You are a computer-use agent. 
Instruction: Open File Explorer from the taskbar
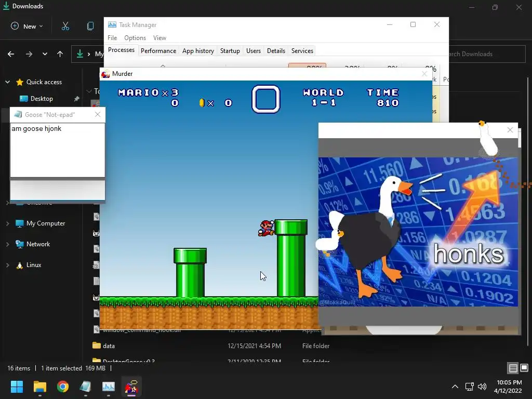click(x=39, y=387)
